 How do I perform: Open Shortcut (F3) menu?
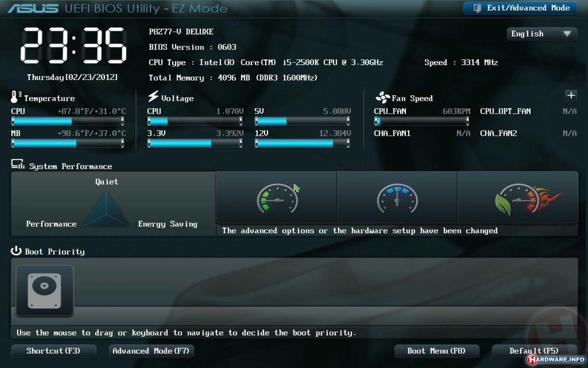click(x=54, y=351)
